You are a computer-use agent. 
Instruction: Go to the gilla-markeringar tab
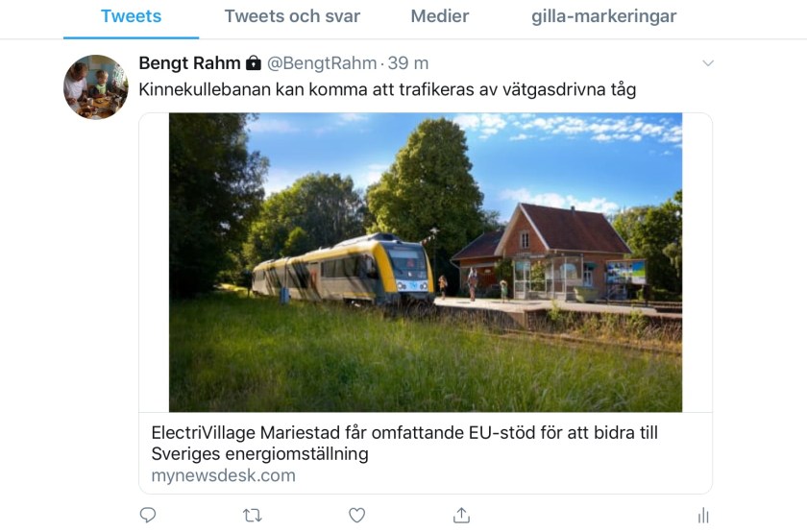tap(603, 16)
